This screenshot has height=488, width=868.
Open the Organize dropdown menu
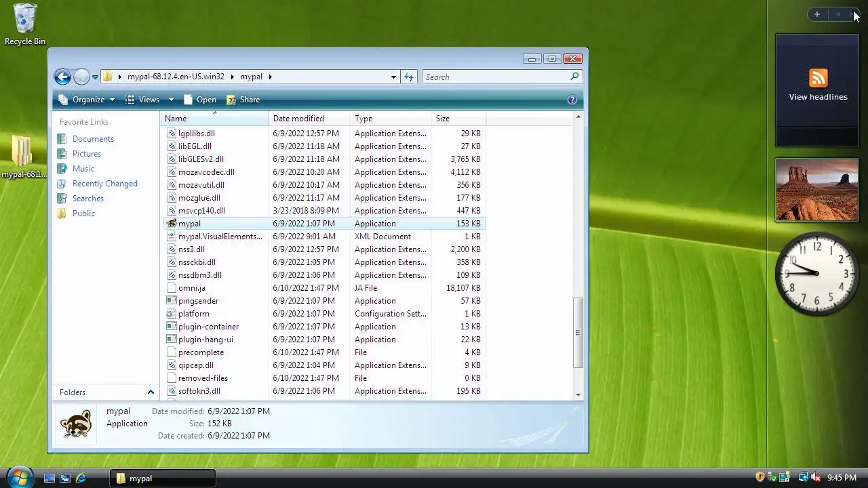click(x=87, y=100)
